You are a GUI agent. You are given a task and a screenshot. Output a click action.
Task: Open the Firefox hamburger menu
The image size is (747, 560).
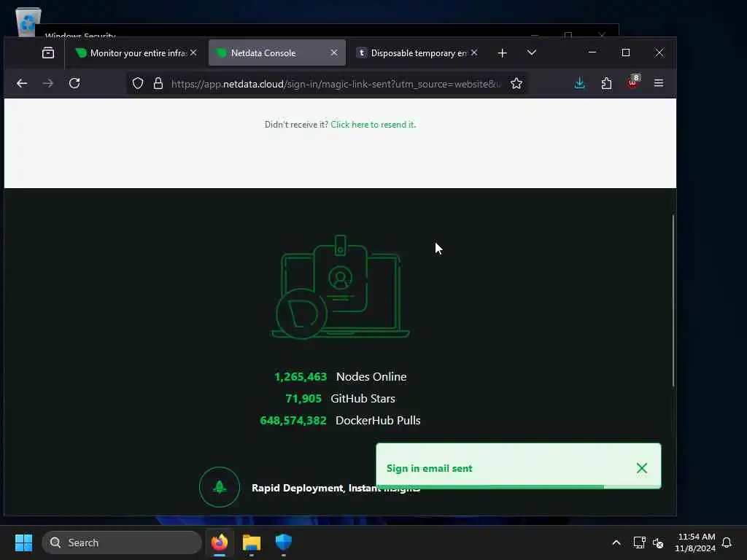click(x=659, y=83)
